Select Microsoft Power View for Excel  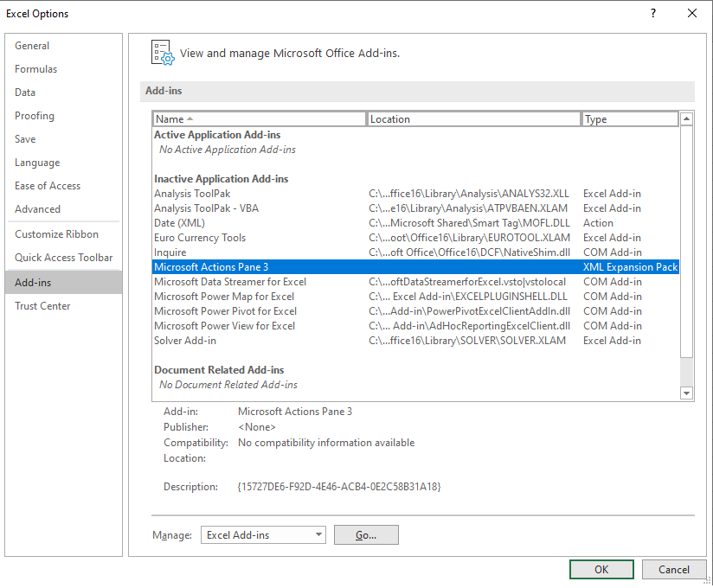[415, 326]
